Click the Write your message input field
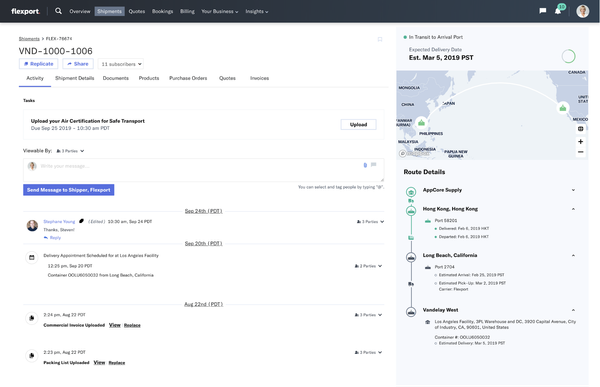The height and width of the screenshot is (387, 600). (x=204, y=170)
